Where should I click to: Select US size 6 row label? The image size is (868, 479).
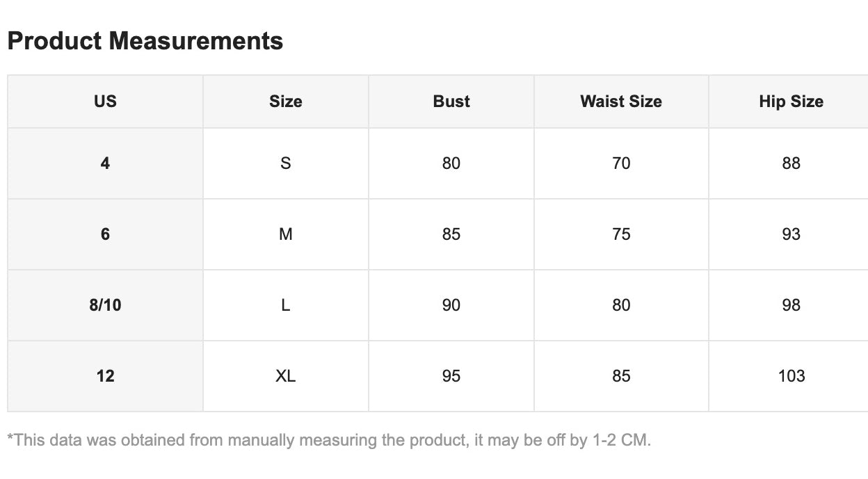pyautogui.click(x=105, y=234)
